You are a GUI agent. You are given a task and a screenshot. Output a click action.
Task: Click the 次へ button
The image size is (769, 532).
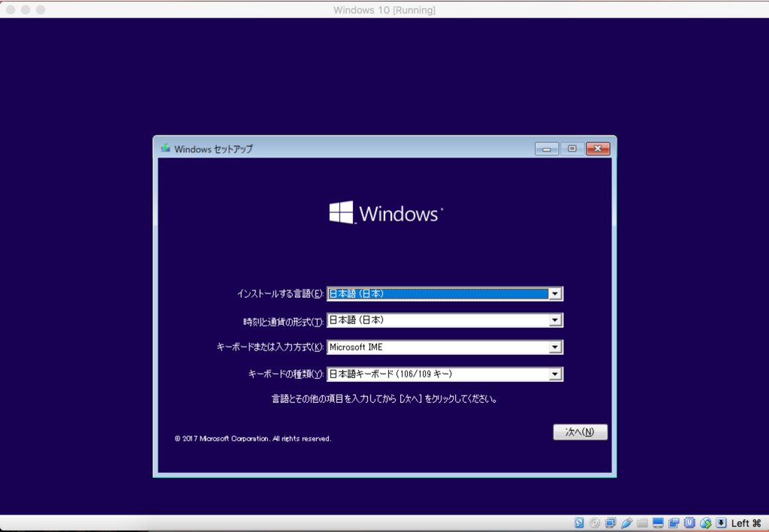[581, 431]
